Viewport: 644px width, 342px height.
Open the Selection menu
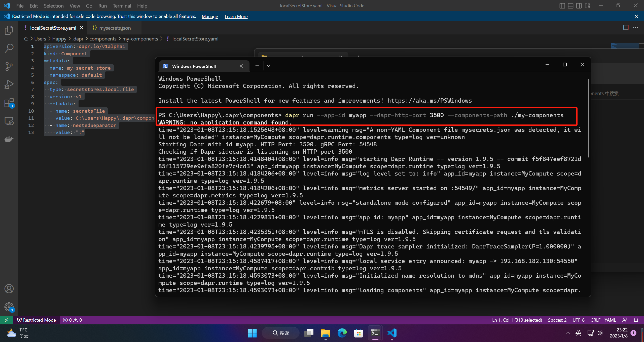pyautogui.click(x=53, y=6)
